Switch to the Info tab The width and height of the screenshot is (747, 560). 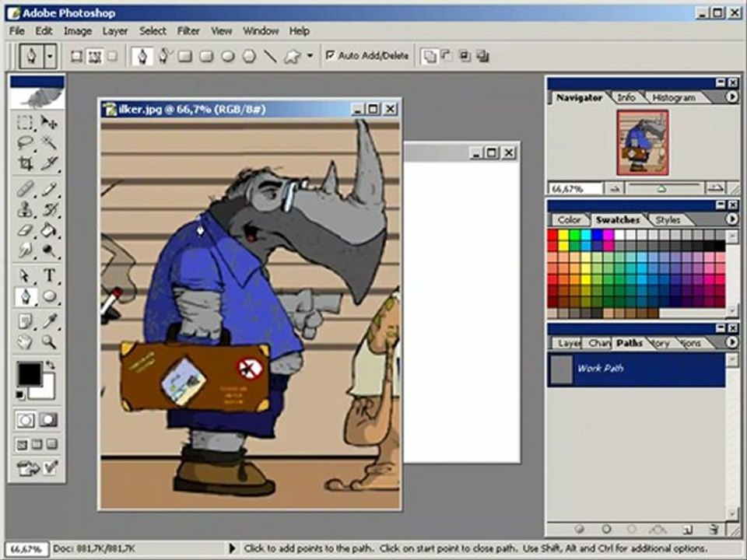point(626,98)
